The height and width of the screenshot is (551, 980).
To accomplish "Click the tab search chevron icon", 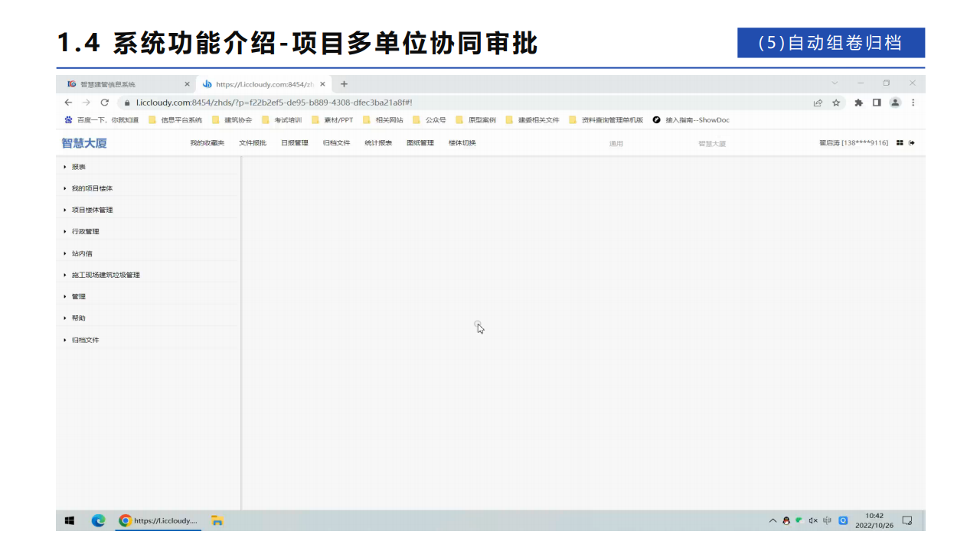I will pyautogui.click(x=835, y=83).
